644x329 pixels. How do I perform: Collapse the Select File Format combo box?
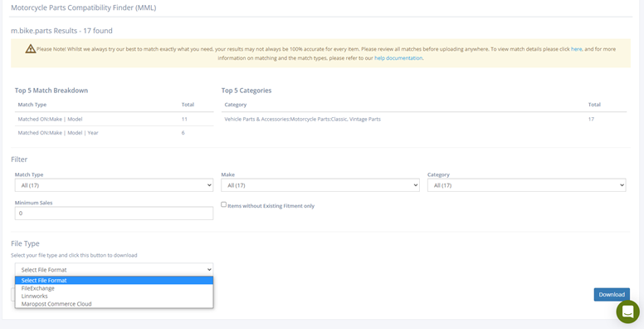click(x=114, y=270)
